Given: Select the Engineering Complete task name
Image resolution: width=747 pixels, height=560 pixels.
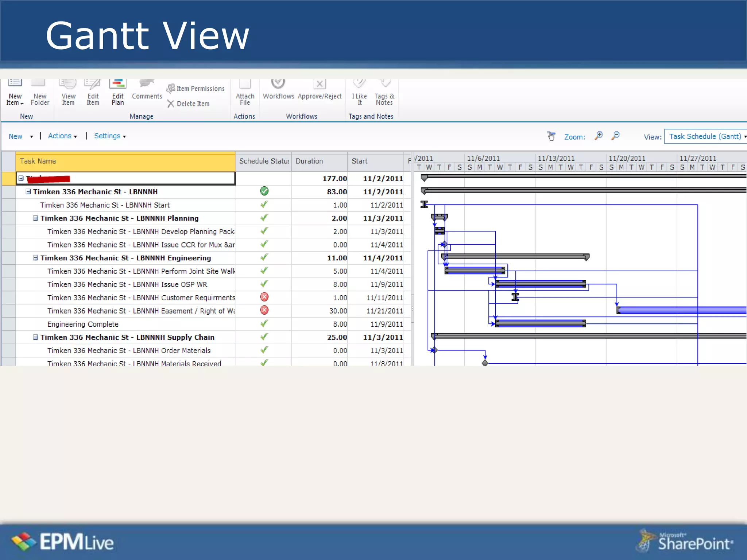Looking at the screenshot, I should pos(83,324).
